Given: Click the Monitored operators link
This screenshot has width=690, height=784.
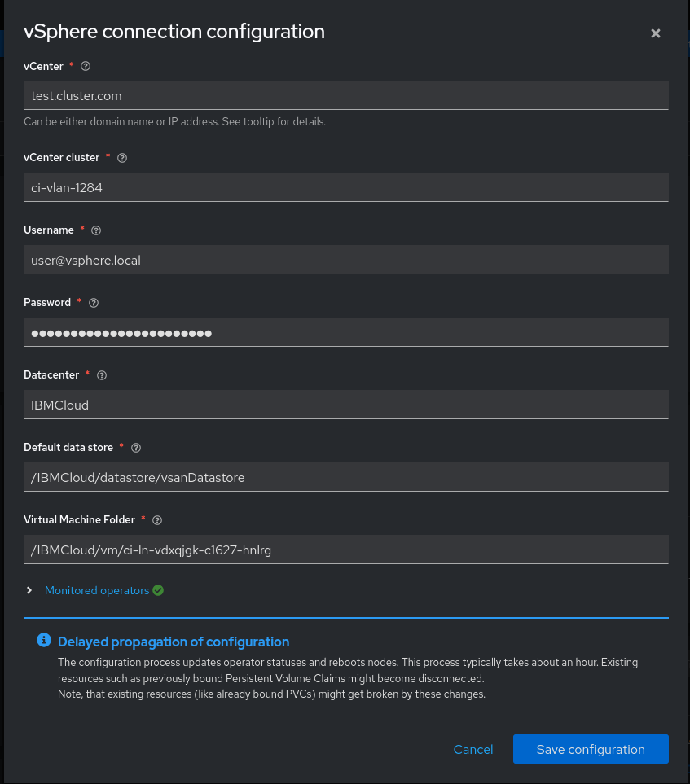Looking at the screenshot, I should (x=97, y=590).
